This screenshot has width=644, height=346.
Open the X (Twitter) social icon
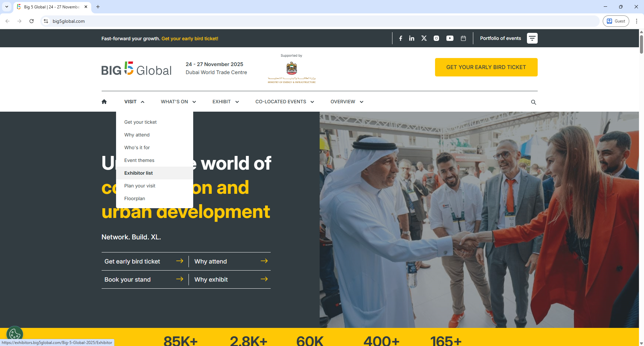[x=424, y=38]
